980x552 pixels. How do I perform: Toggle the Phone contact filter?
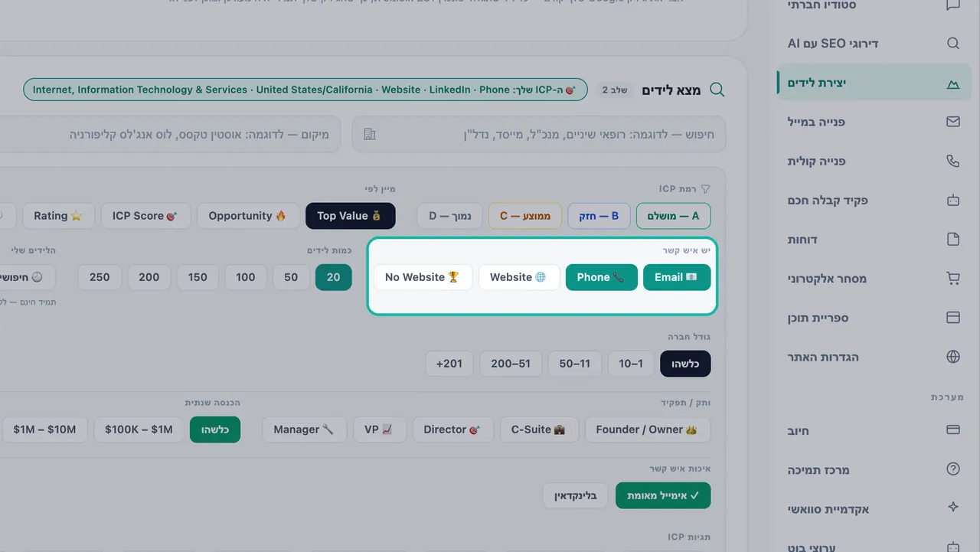click(601, 277)
